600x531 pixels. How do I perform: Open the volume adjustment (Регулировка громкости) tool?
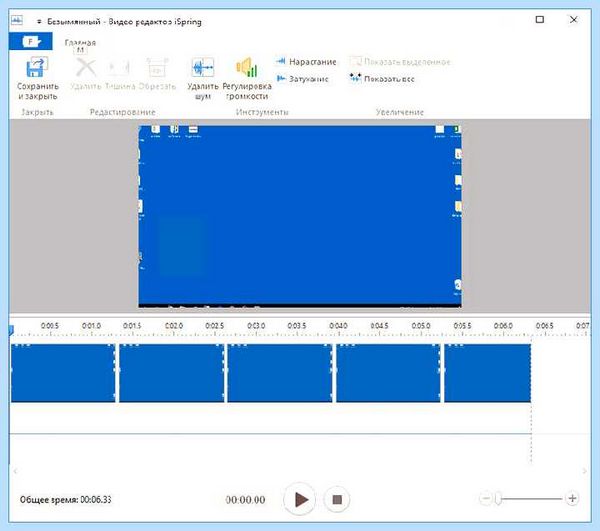coord(247,67)
